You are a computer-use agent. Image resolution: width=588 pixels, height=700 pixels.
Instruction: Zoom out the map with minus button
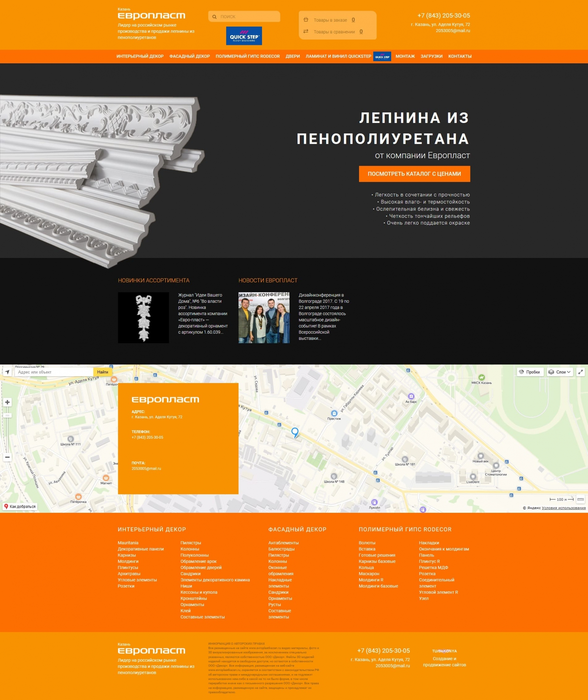point(7,457)
